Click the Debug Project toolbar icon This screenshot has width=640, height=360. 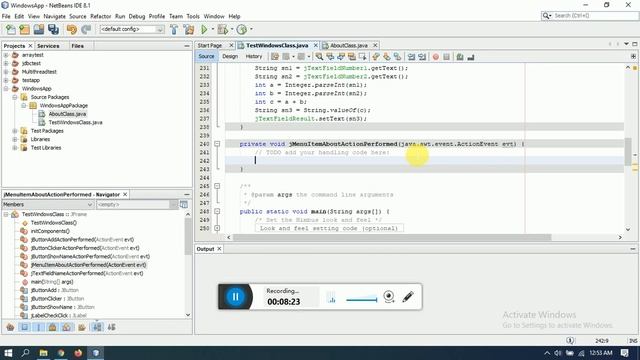click(x=222, y=29)
